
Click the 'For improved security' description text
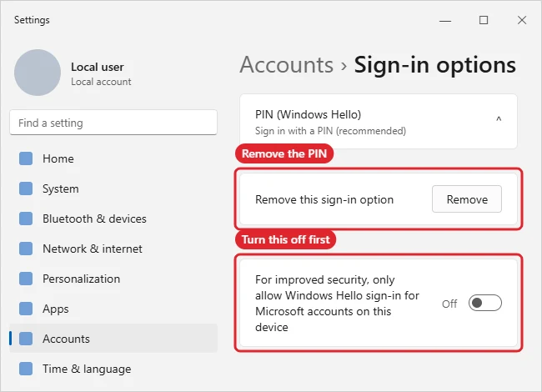337,303
